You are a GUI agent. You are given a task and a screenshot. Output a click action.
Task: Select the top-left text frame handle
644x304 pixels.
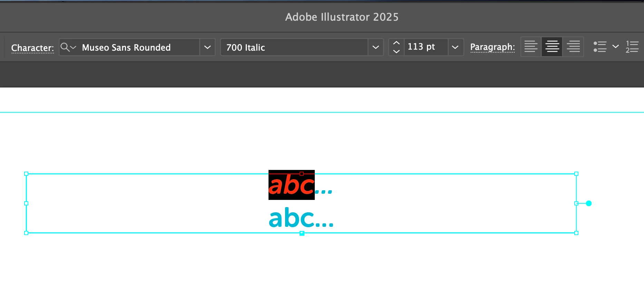[x=26, y=174]
